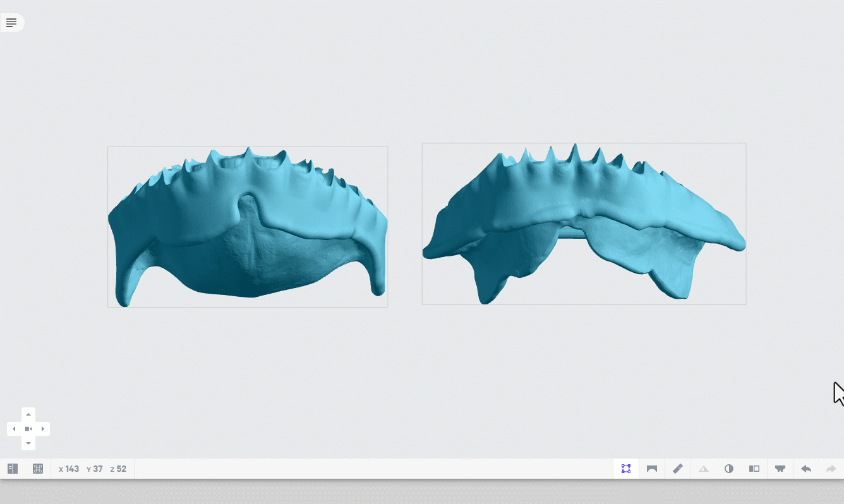
Task: Activate the bounding box select tool
Action: pyautogui.click(x=626, y=469)
